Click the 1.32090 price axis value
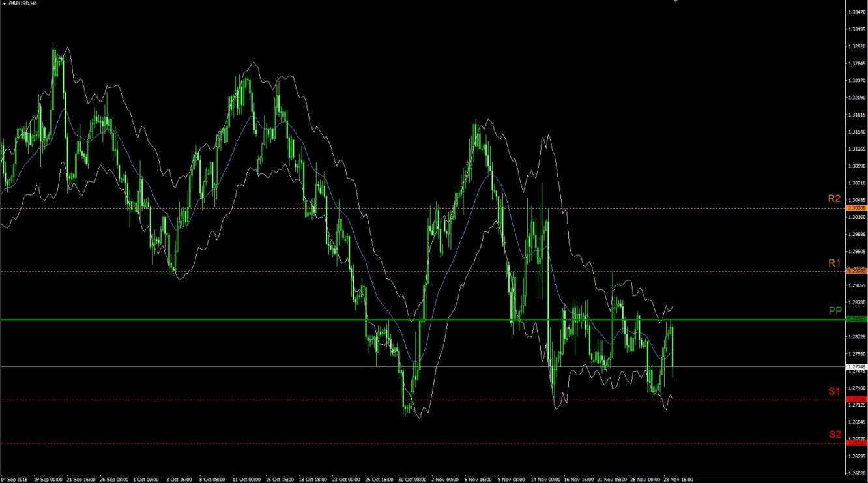This screenshot has height=483, width=868. (x=857, y=98)
